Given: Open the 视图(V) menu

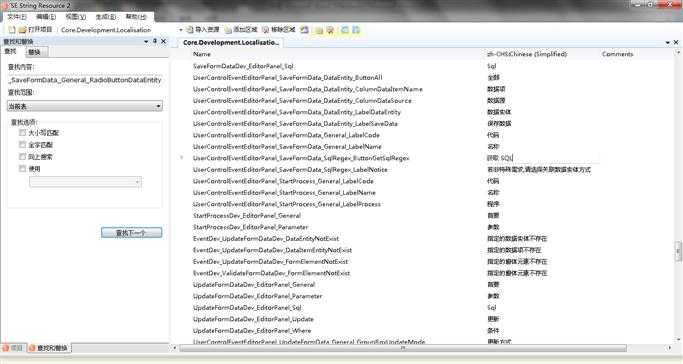Looking at the screenshot, I should (76, 17).
